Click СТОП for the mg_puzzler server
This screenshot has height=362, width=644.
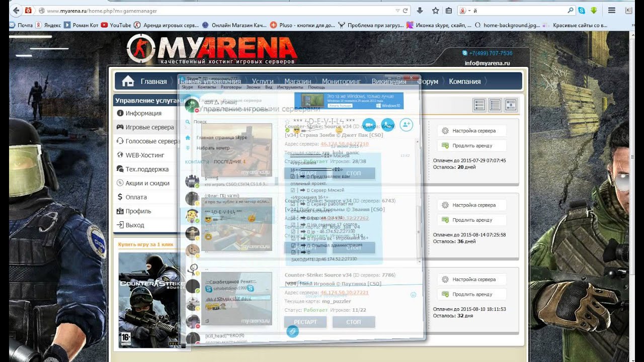[x=354, y=322]
